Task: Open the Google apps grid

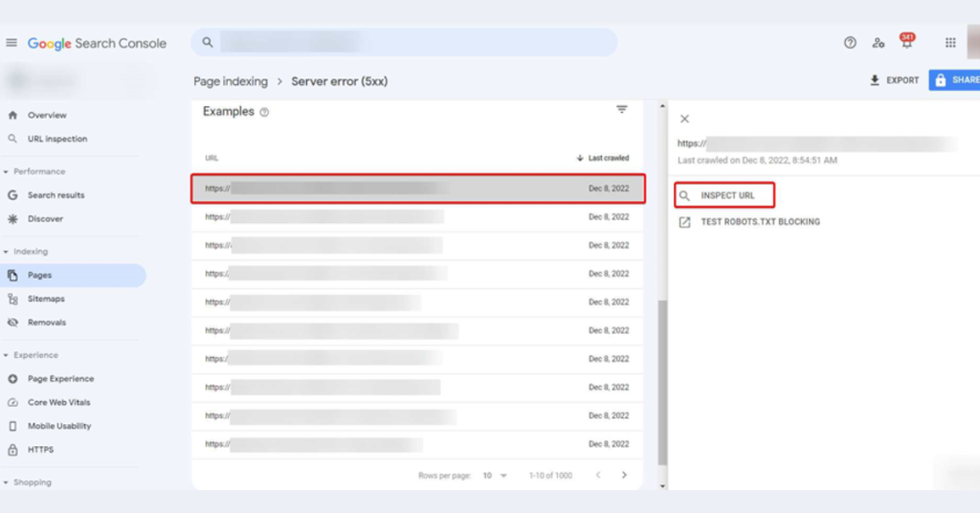Action: click(x=950, y=42)
